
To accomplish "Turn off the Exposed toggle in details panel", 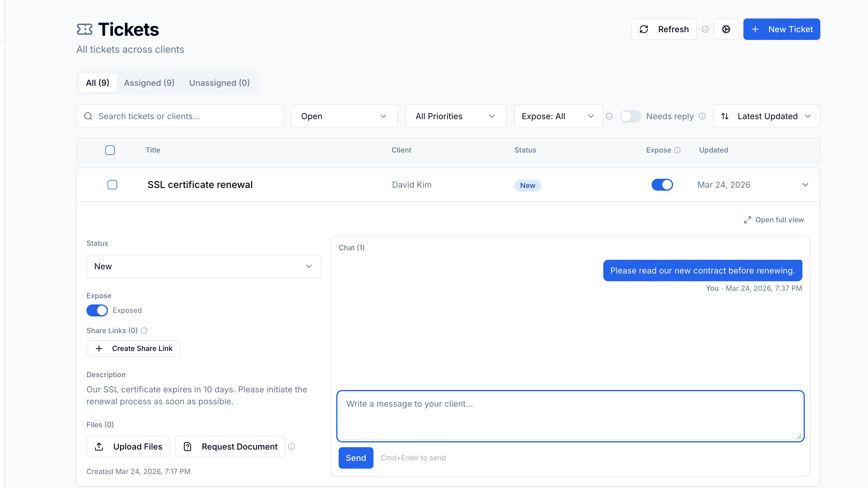I will coord(97,310).
